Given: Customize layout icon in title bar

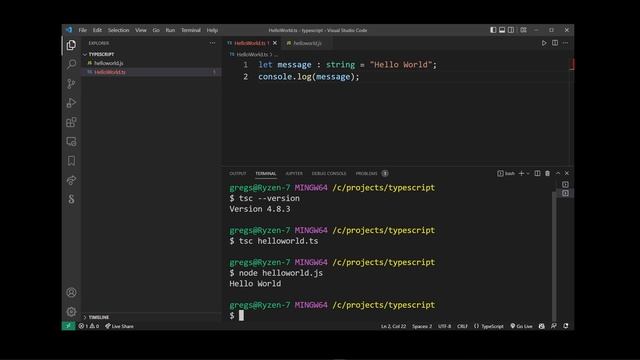Looking at the screenshot, I should tap(523, 30).
